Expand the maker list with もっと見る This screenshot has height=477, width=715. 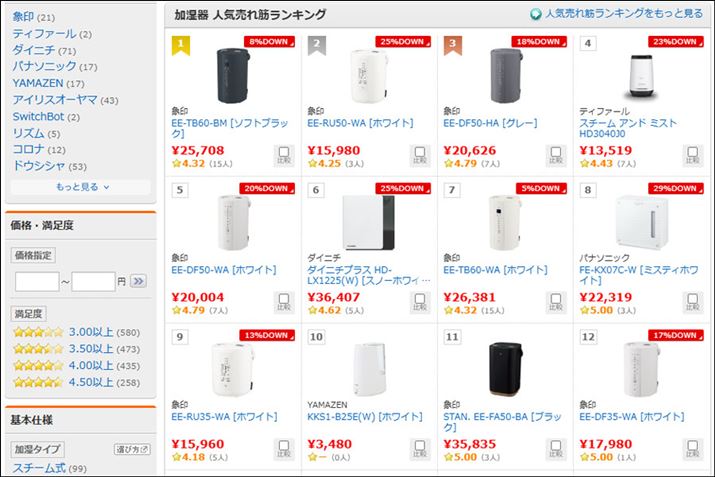(82, 186)
